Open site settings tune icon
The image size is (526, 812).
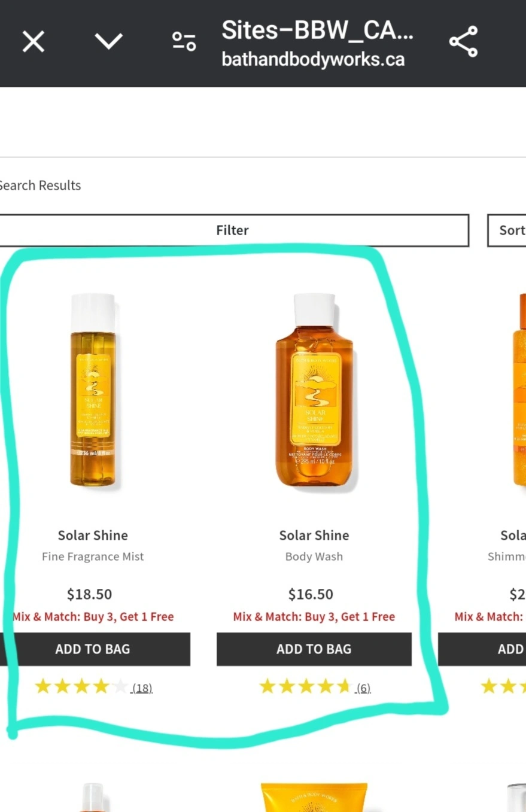pyautogui.click(x=184, y=41)
